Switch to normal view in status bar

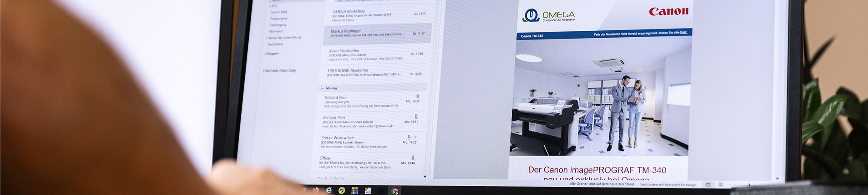click(x=708, y=185)
